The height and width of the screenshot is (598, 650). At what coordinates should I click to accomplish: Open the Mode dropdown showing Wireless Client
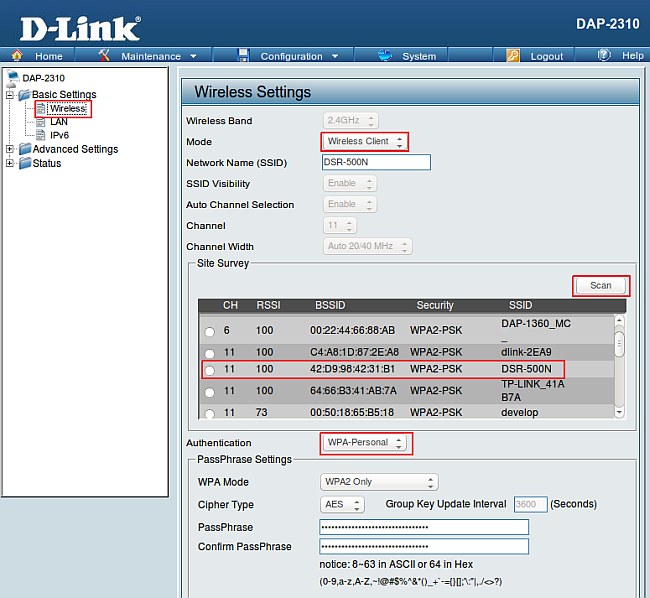(x=365, y=141)
